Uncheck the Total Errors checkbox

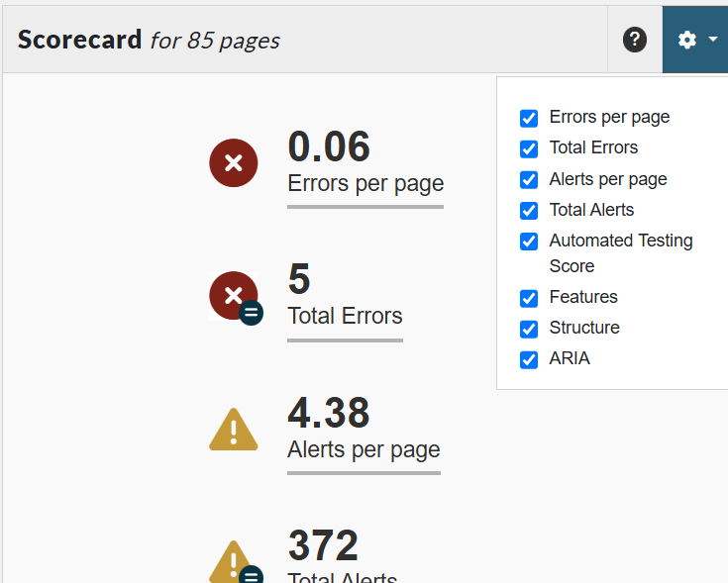[529, 149]
